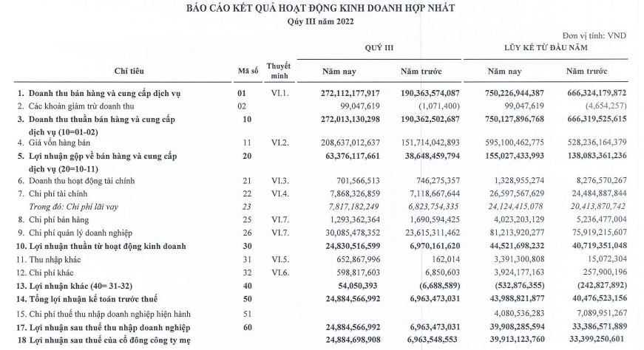This screenshot has width=644, height=350.
Task: Click the "Thuyết minh" column header
Action: (x=279, y=71)
